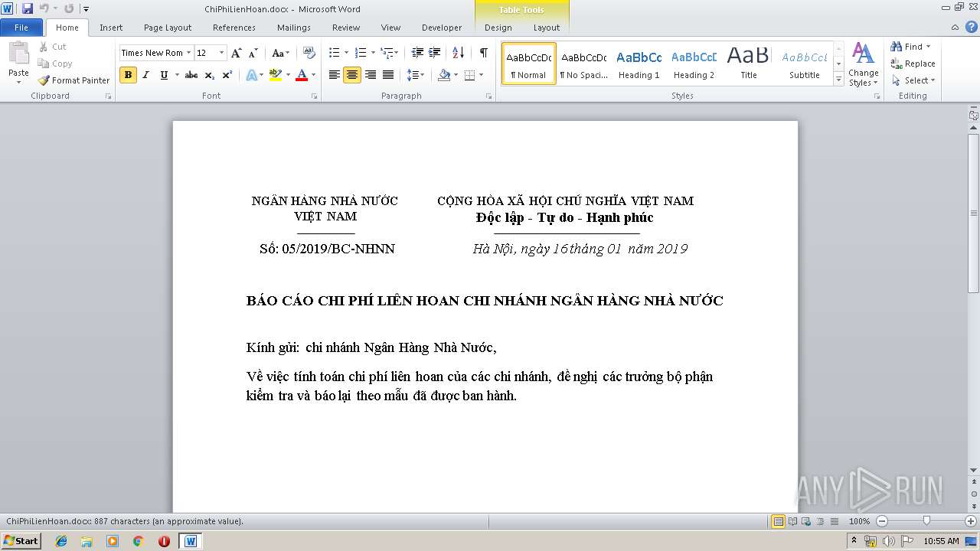
Task: Open Chrome from the taskbar
Action: (x=139, y=541)
